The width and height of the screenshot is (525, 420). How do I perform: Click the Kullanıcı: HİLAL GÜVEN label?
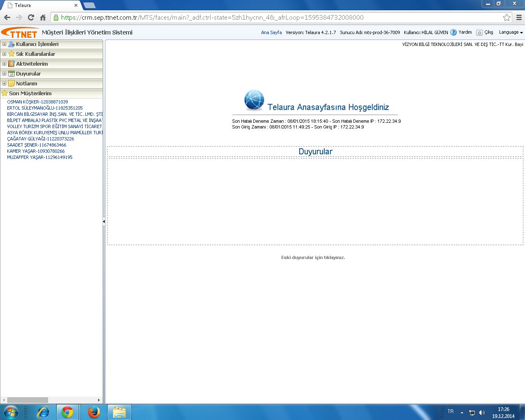[x=426, y=32]
